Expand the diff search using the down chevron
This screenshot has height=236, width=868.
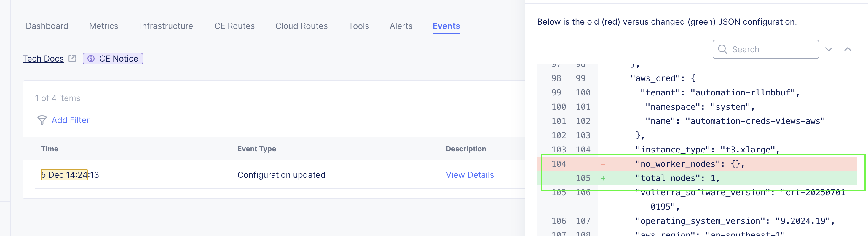(x=829, y=49)
